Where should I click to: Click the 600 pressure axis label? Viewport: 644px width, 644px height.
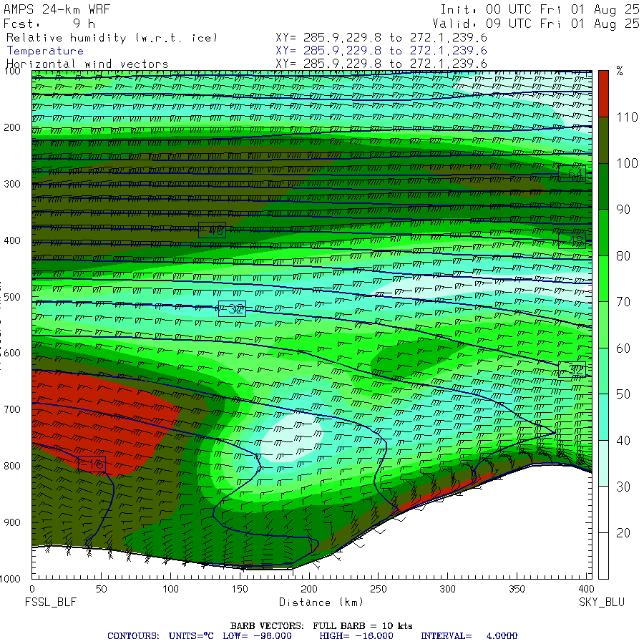click(x=12, y=353)
